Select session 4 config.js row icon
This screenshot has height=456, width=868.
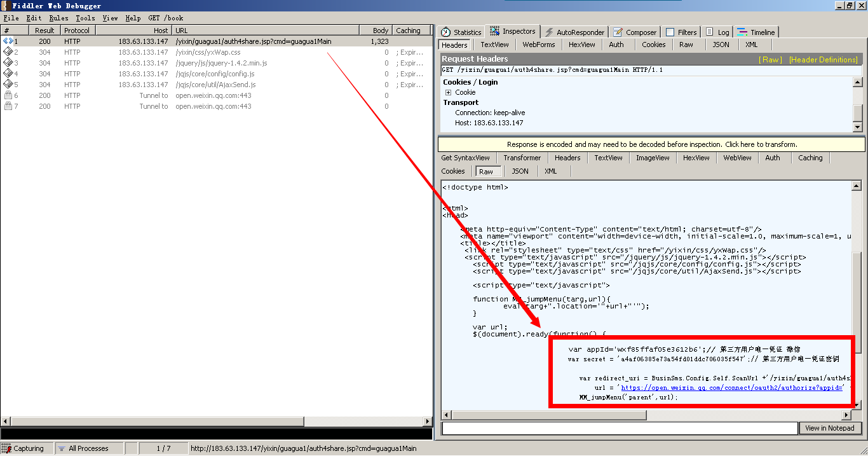[x=8, y=74]
